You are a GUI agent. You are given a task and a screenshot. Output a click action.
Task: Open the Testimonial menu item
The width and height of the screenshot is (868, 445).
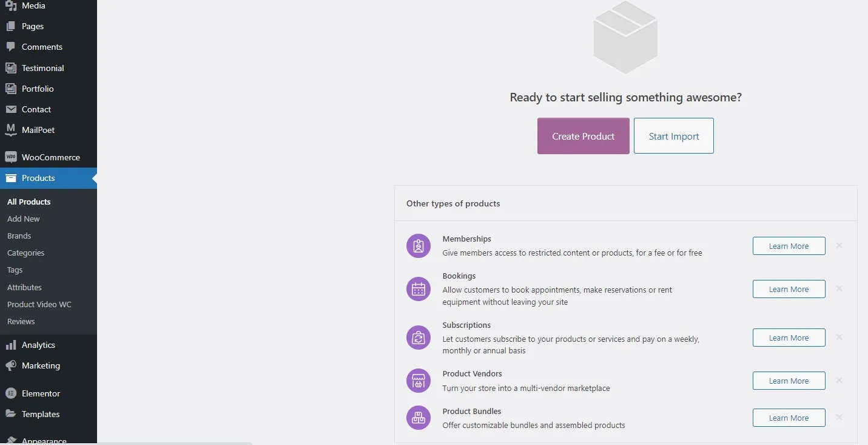click(x=49, y=68)
